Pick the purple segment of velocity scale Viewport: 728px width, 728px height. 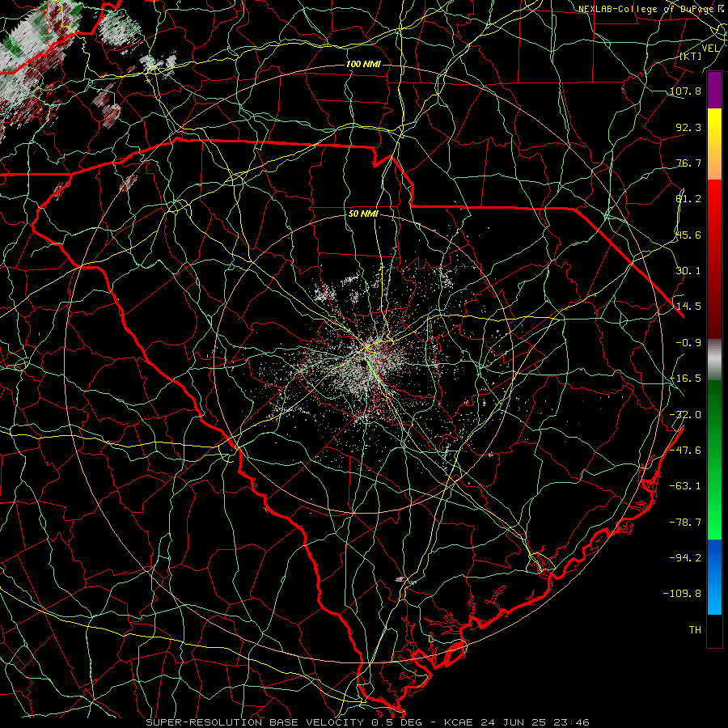click(x=714, y=91)
